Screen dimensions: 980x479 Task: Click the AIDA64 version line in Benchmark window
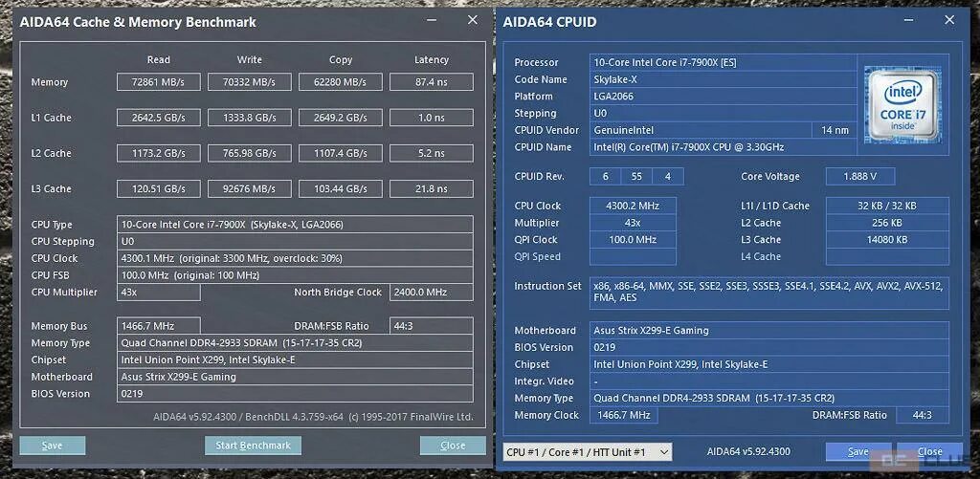313,417
